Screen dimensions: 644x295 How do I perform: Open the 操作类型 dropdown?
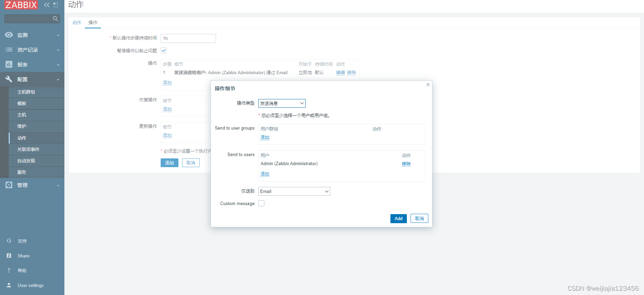click(282, 103)
